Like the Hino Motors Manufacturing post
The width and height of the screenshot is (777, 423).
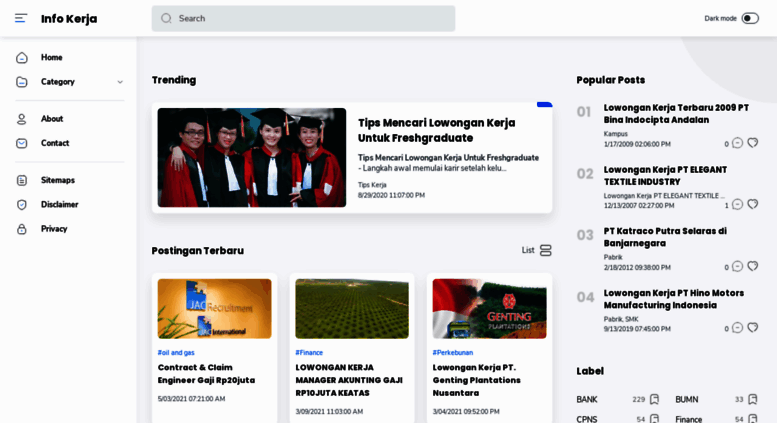[753, 327]
